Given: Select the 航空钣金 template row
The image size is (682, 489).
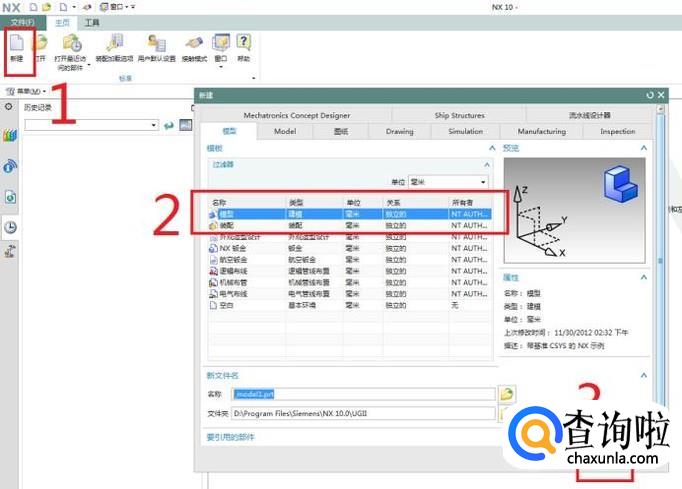Looking at the screenshot, I should tap(350, 260).
